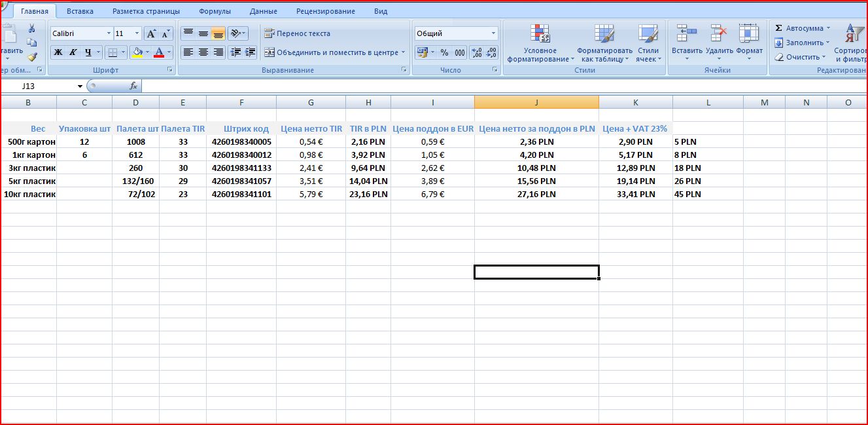Select the cell containing barcode 4260198340005
868x425 pixels.
(x=241, y=141)
